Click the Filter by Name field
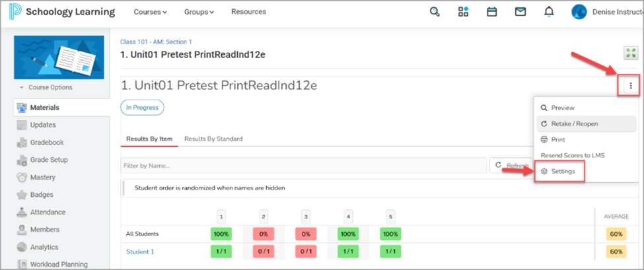 (x=303, y=165)
